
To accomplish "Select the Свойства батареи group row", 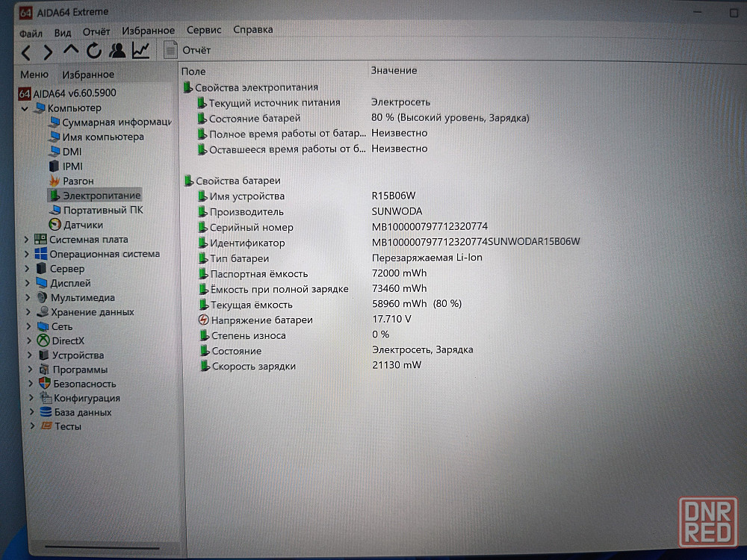I will pos(232,181).
